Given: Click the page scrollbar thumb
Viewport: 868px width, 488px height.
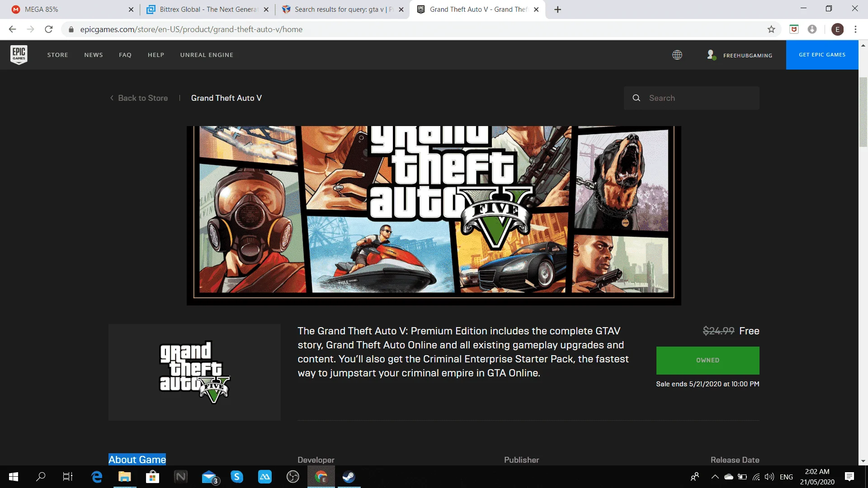Looking at the screenshot, I should (x=863, y=112).
